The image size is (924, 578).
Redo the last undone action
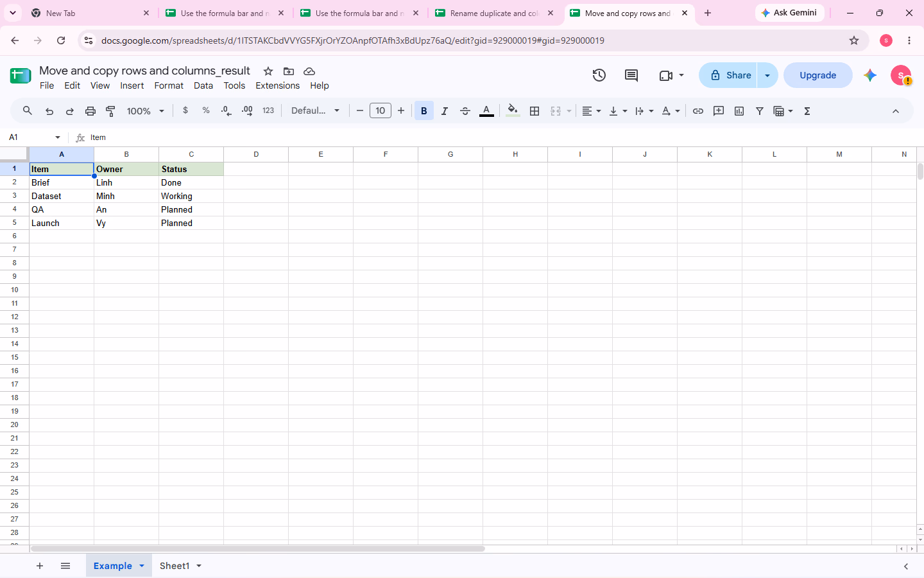coord(70,111)
